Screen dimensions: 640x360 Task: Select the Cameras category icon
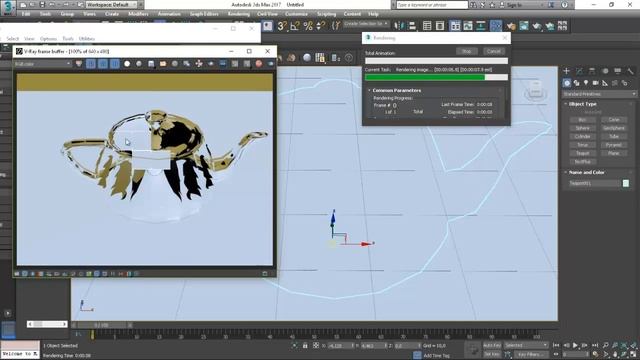point(596,83)
